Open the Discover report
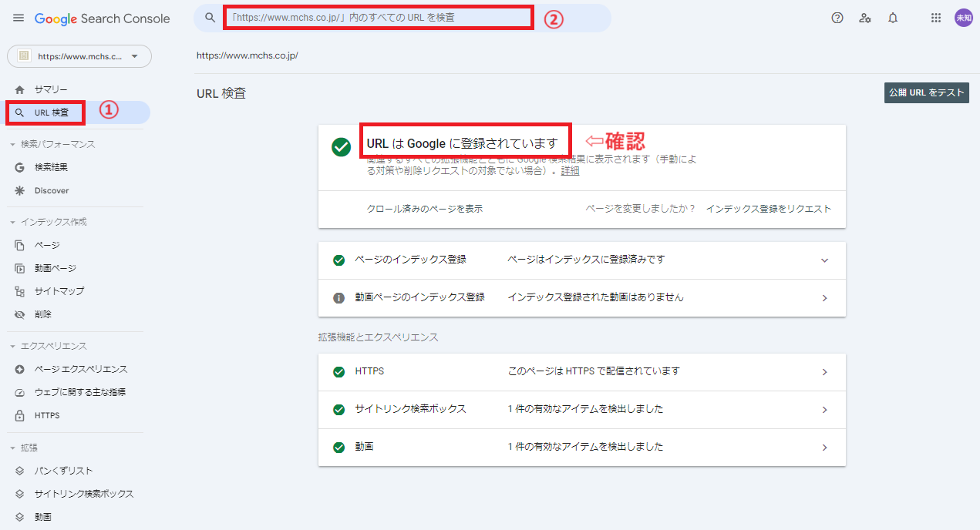980x530 pixels. 52,190
